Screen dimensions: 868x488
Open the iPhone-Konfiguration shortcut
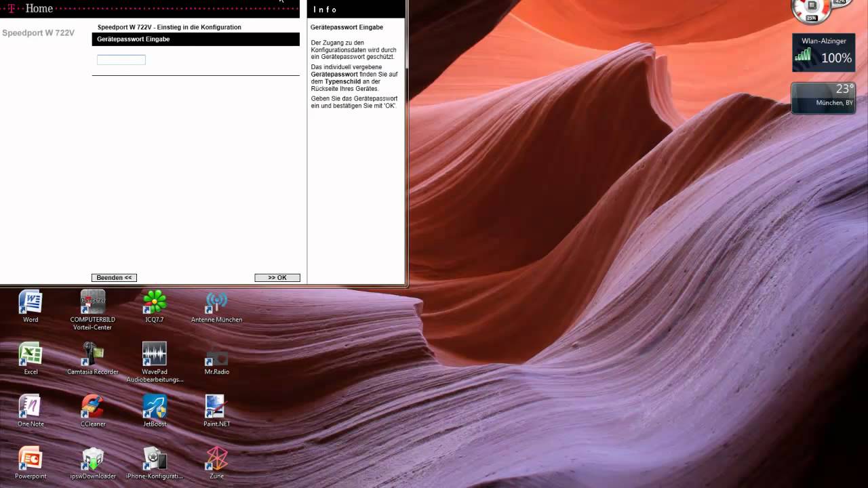tap(155, 463)
